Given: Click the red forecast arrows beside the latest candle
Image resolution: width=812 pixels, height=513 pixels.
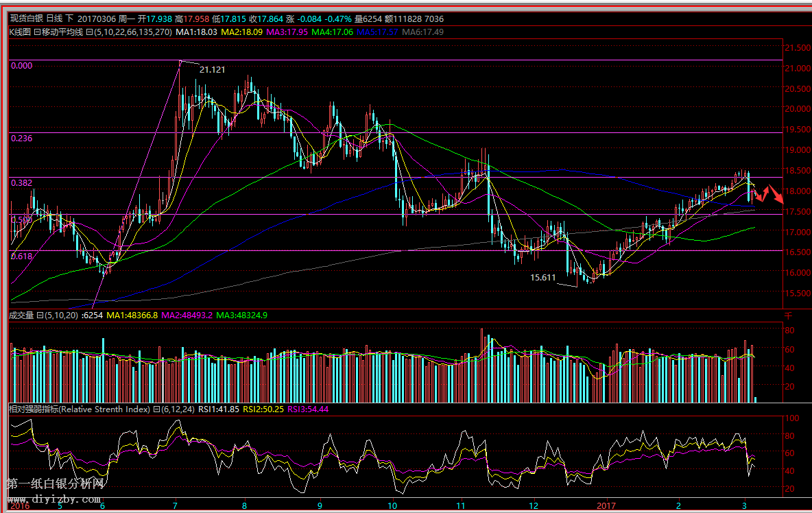Looking at the screenshot, I should point(769,193).
